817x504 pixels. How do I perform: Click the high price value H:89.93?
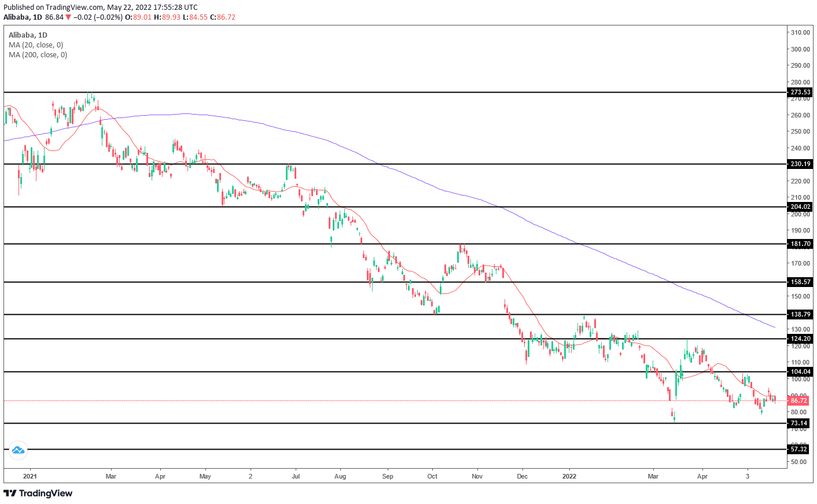point(167,17)
